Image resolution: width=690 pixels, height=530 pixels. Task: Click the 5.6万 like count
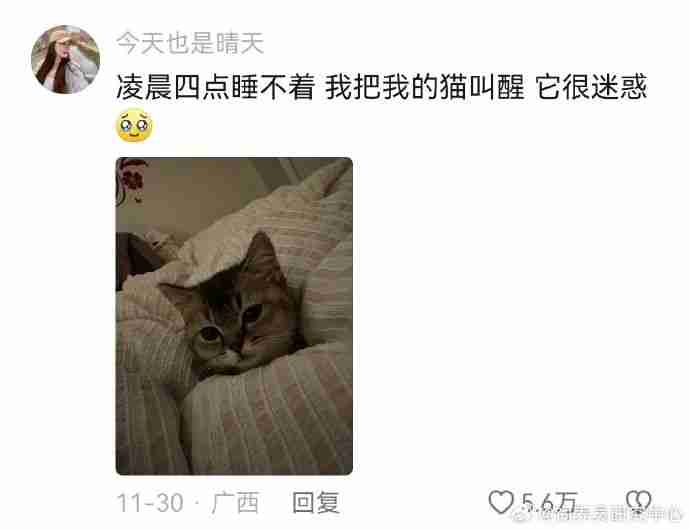[549, 502]
